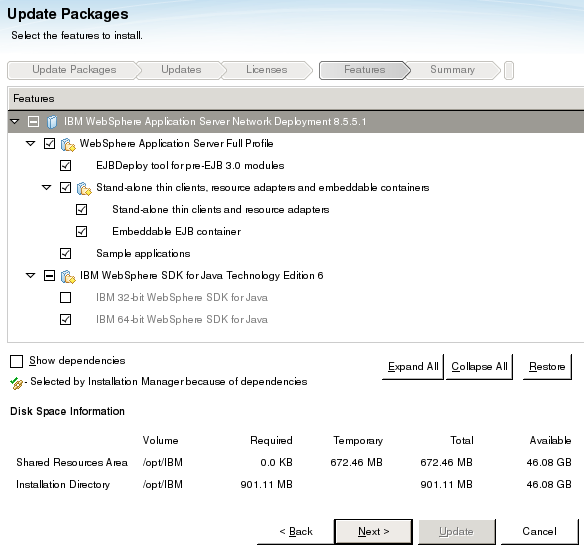Click the Stand-alone thin clients group feature icon
The image size is (584, 554).
click(x=84, y=188)
